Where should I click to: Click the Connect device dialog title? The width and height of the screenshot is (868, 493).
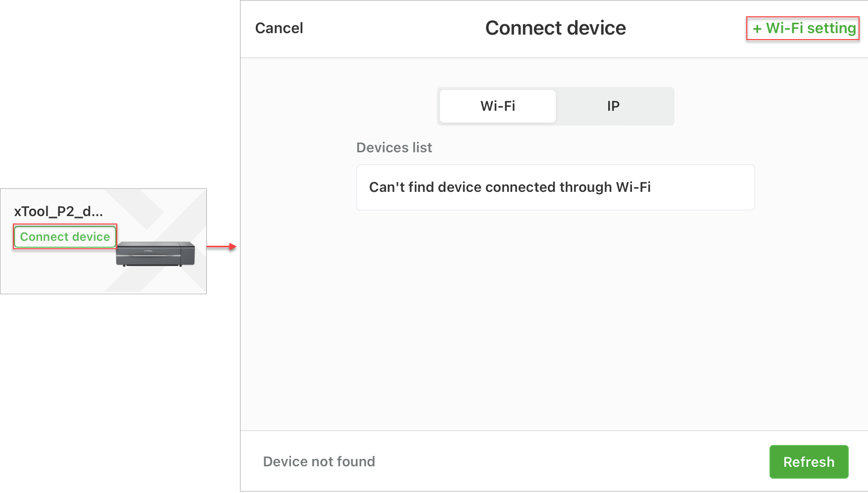(555, 28)
